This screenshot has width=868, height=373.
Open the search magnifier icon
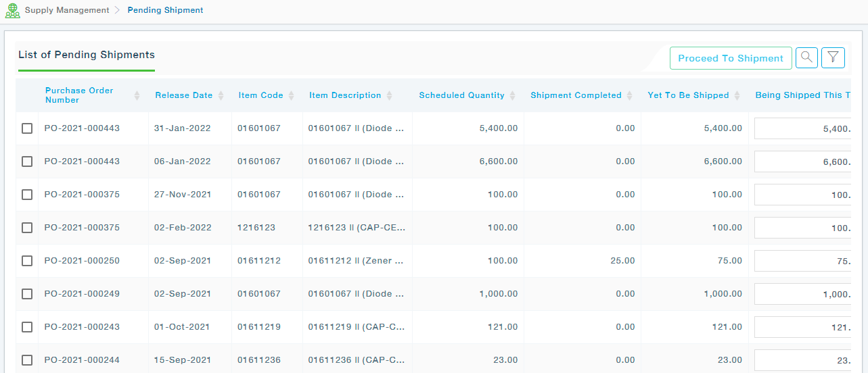(806, 58)
